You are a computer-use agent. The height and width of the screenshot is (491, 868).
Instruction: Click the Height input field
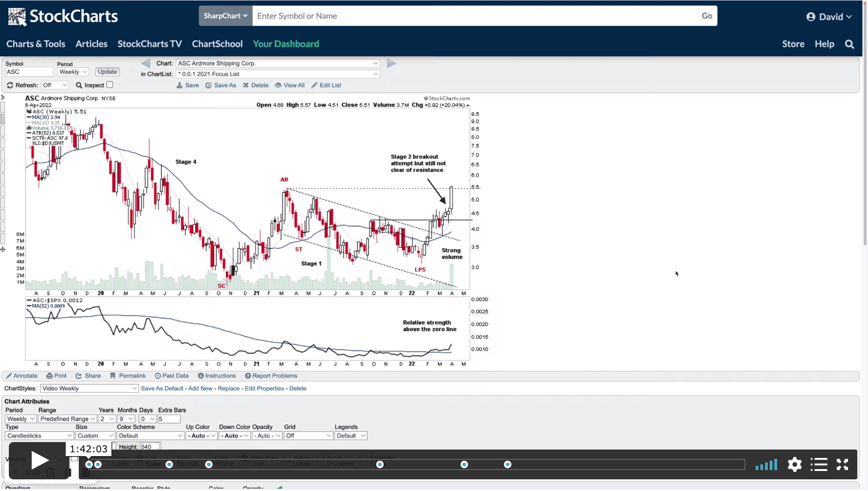pyautogui.click(x=150, y=447)
